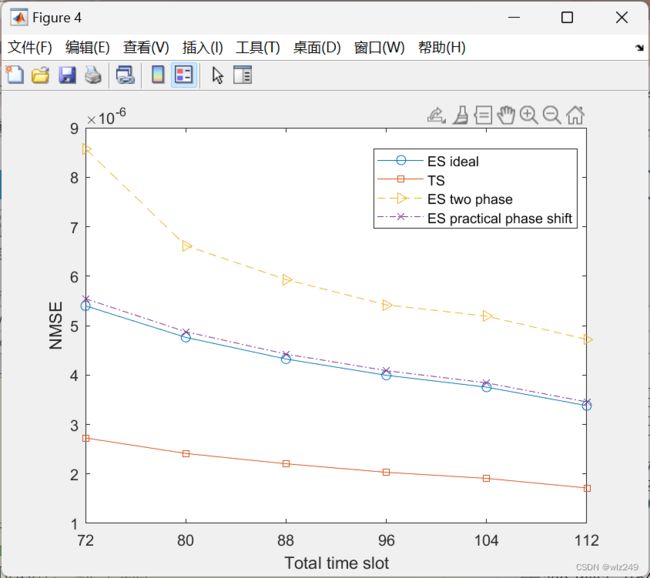Minimize the Figure 4 window
This screenshot has height=578, width=650.
click(514, 17)
